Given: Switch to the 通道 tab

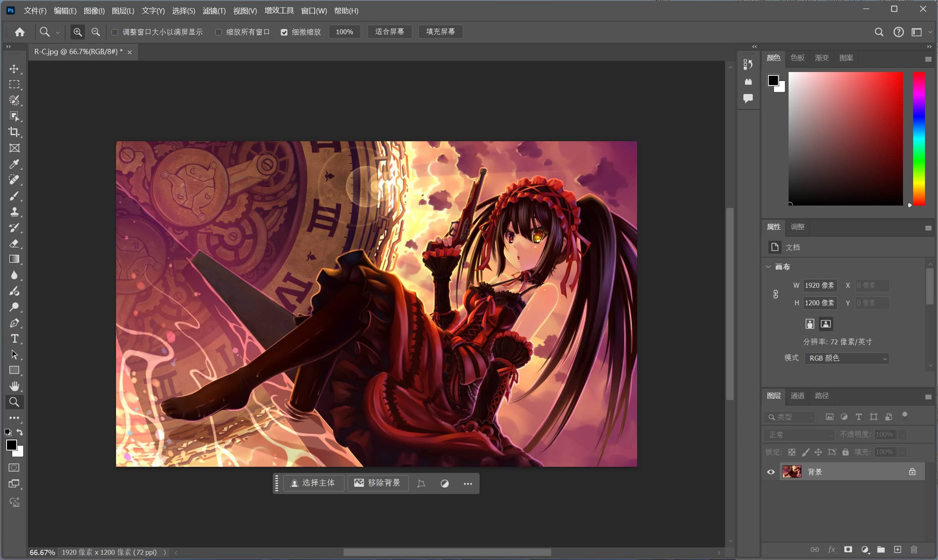Looking at the screenshot, I should pos(797,396).
